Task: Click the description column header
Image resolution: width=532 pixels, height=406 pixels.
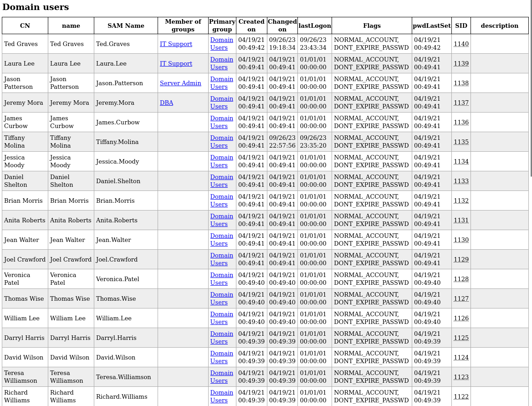Action: pyautogui.click(x=499, y=26)
